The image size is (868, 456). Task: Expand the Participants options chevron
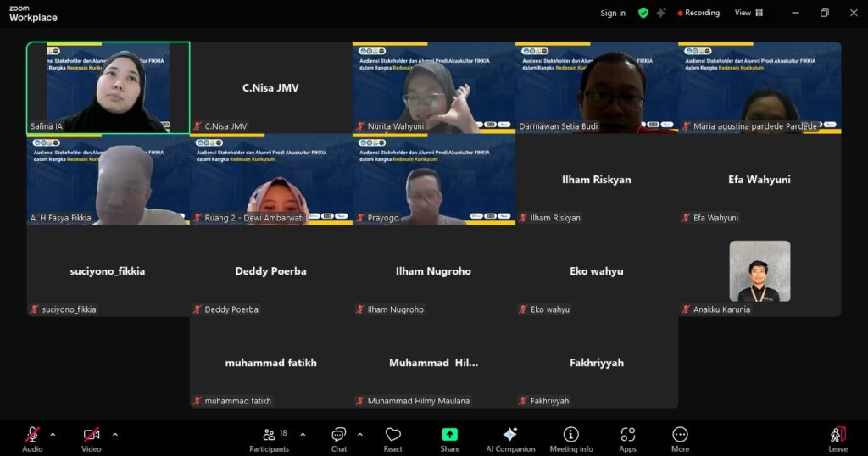303,435
